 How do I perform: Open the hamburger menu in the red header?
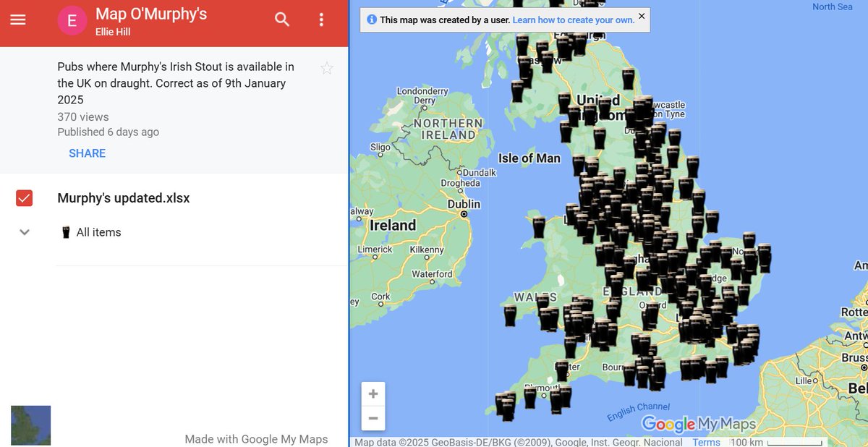tap(17, 20)
